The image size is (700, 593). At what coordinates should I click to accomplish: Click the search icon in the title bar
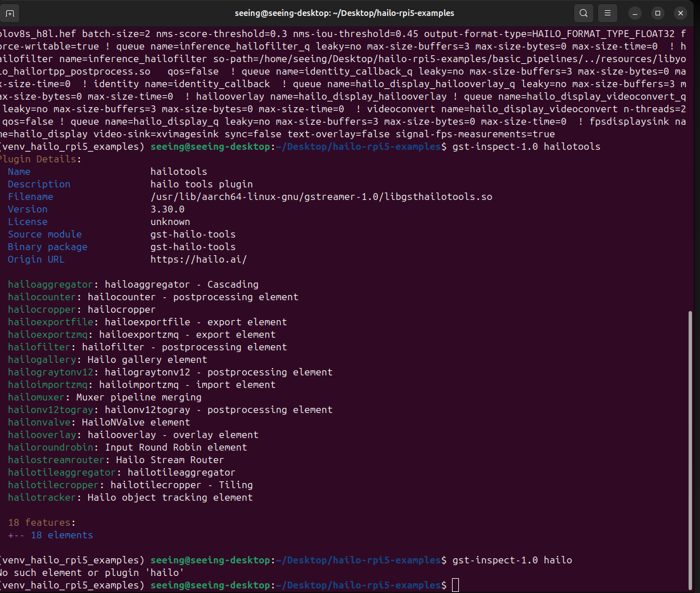pyautogui.click(x=583, y=13)
